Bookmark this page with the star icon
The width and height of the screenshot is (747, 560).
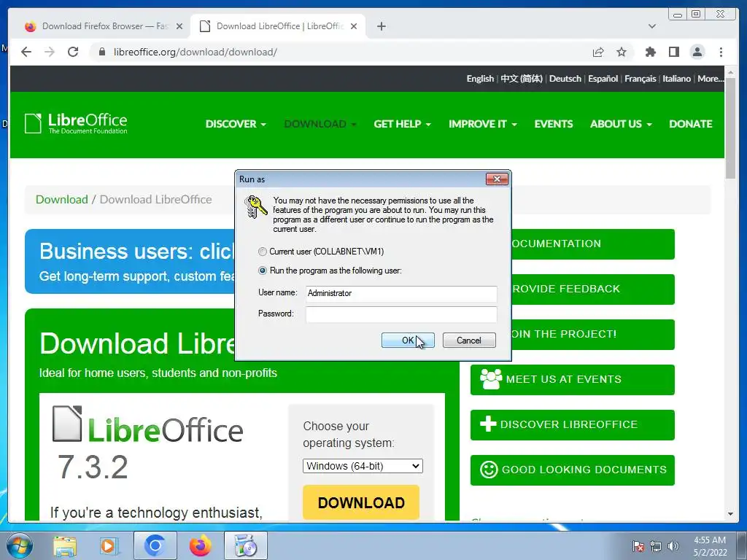coord(622,52)
